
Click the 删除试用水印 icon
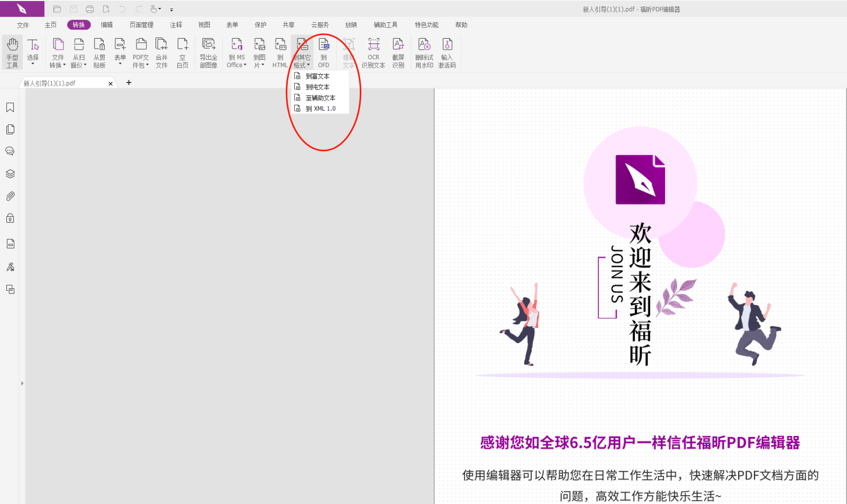424,52
